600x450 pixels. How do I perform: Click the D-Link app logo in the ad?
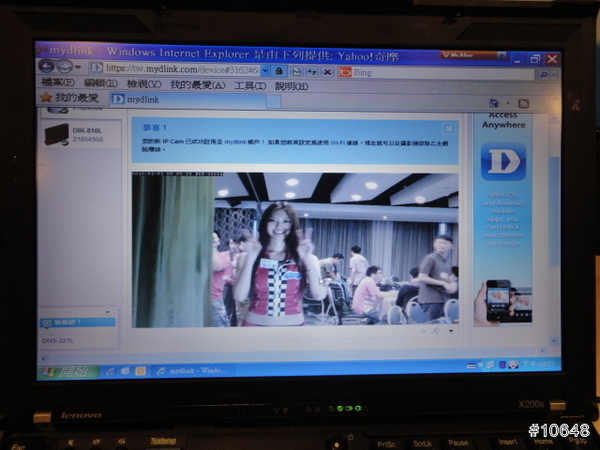pyautogui.click(x=503, y=161)
